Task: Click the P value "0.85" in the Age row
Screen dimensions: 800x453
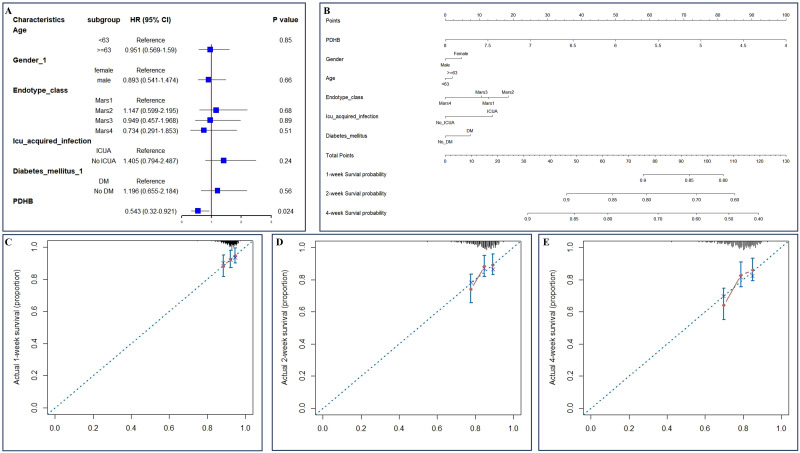Action: point(286,40)
